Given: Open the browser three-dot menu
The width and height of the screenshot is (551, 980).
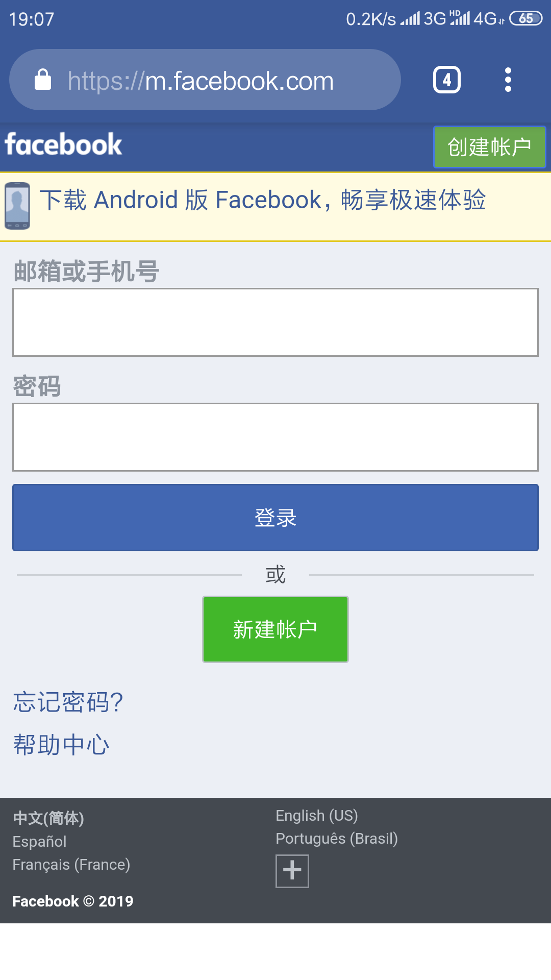Looking at the screenshot, I should (508, 80).
